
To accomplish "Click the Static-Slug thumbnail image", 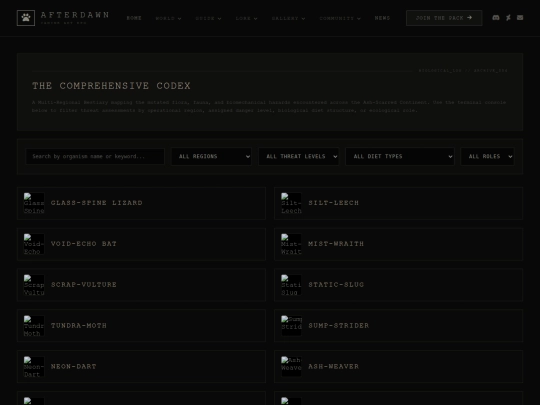I will 291,285.
